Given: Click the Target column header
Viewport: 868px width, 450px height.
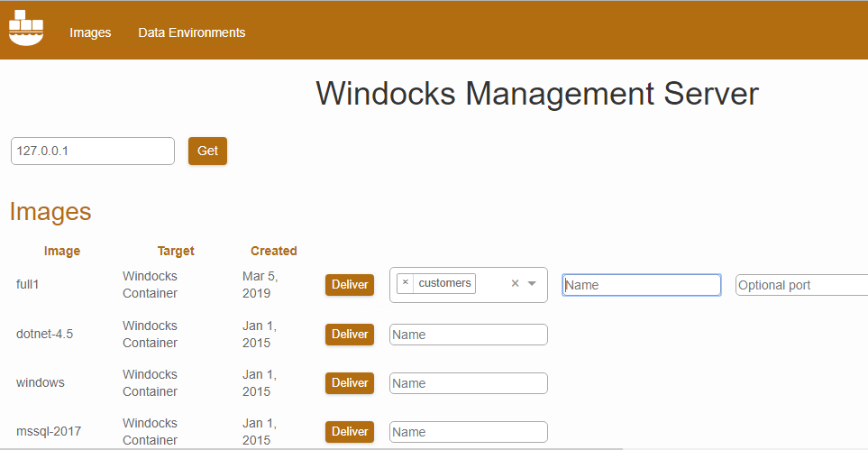Looking at the screenshot, I should [x=176, y=251].
